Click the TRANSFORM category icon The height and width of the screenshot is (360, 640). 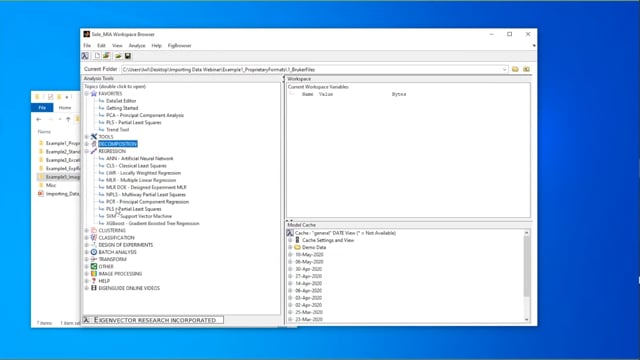(x=94, y=259)
